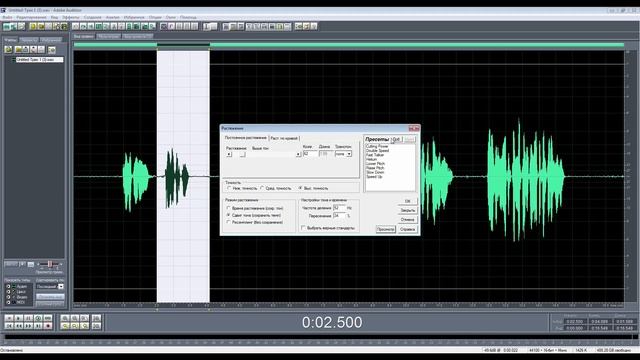This screenshot has width=640, height=360.
Task: Click the right arrow of the stretch slider
Action: [298, 154]
